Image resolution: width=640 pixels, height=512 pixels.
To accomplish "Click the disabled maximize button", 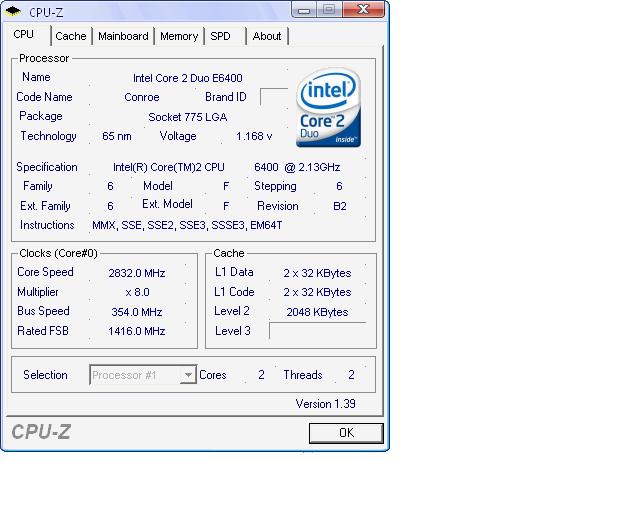I will pos(329,10).
